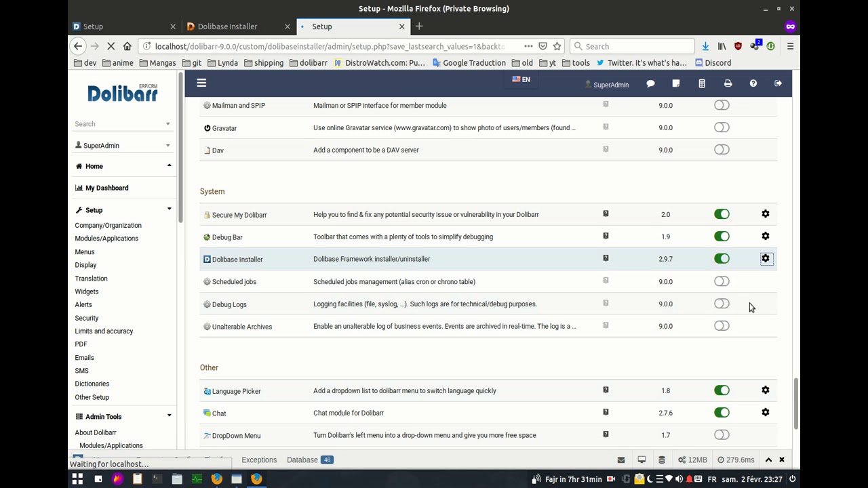Open the hamburger menu in Dolibarr top bar
Screen dimensions: 868x488
pyautogui.click(x=201, y=83)
